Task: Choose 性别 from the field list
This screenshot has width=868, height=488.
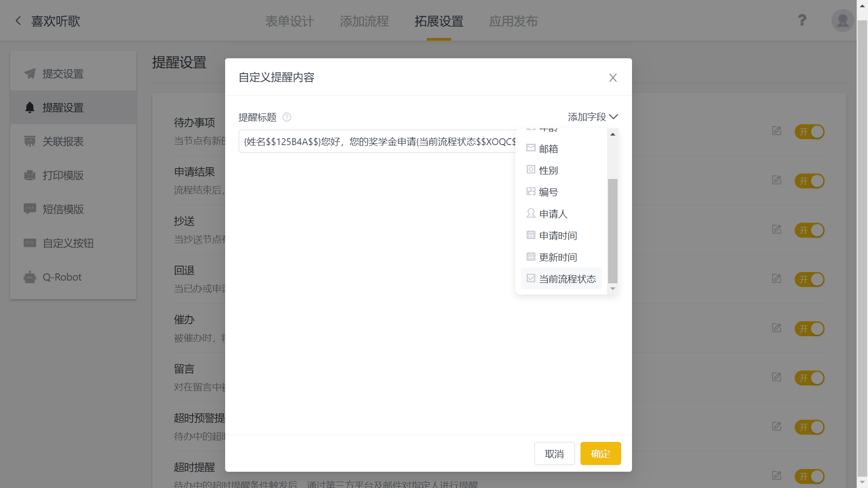Action: [x=561, y=170]
